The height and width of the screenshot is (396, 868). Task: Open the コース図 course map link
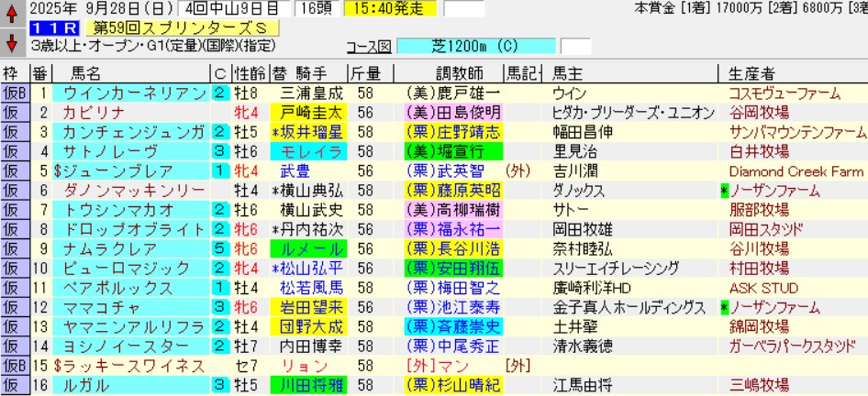(x=368, y=47)
